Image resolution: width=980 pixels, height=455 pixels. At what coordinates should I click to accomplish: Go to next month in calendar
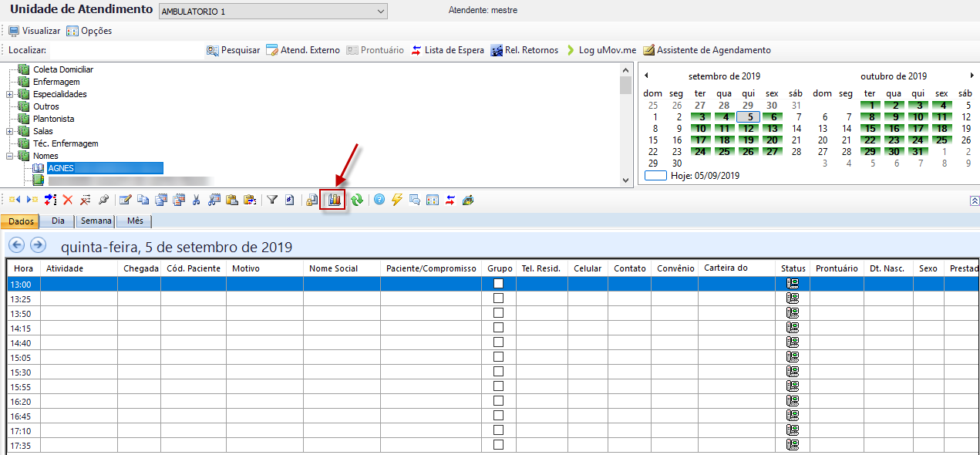click(972, 76)
